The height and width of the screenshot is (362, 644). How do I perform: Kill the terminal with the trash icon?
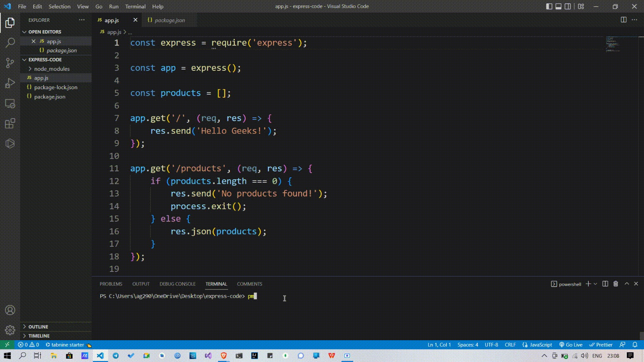click(615, 284)
